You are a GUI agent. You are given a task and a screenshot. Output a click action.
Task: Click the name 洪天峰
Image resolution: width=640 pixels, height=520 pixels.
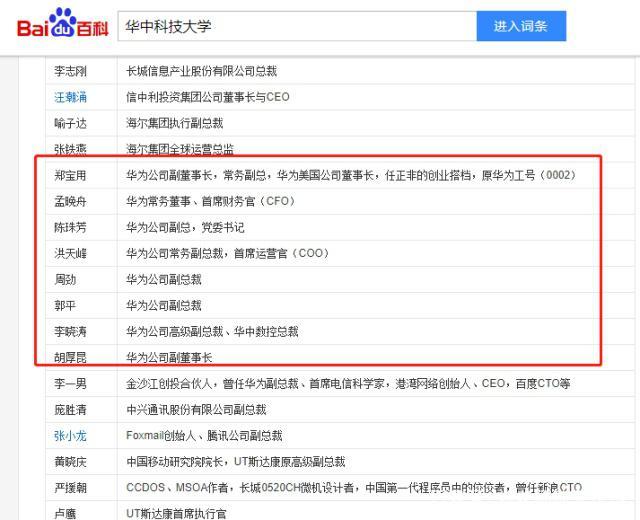coord(70,253)
